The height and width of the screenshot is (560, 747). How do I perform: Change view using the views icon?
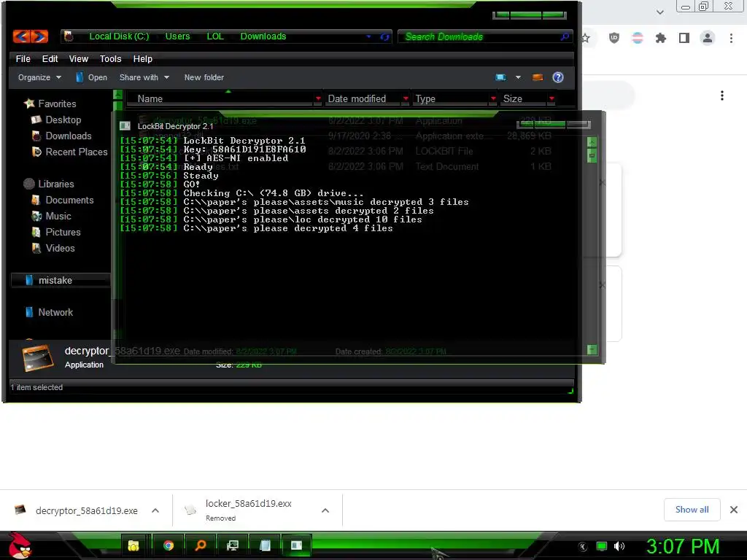click(x=500, y=77)
